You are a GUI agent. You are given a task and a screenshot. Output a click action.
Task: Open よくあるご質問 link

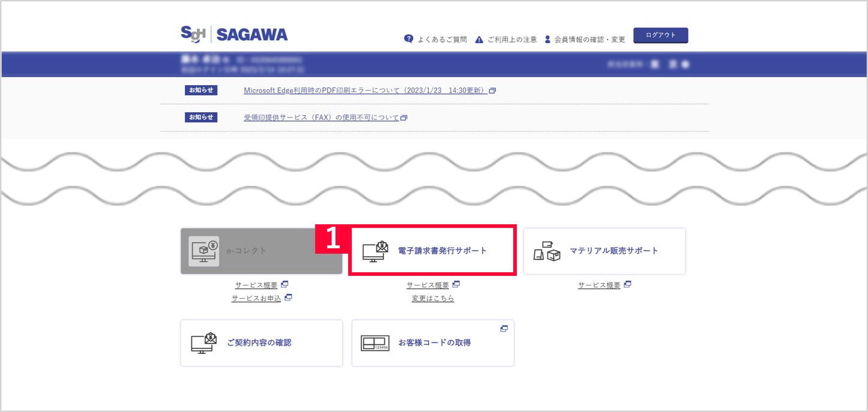tap(442, 40)
